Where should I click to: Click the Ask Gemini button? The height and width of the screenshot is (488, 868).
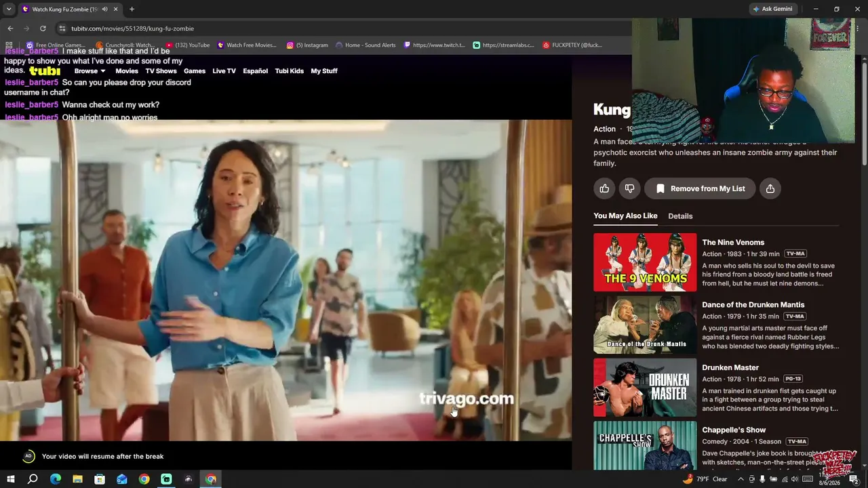(772, 9)
